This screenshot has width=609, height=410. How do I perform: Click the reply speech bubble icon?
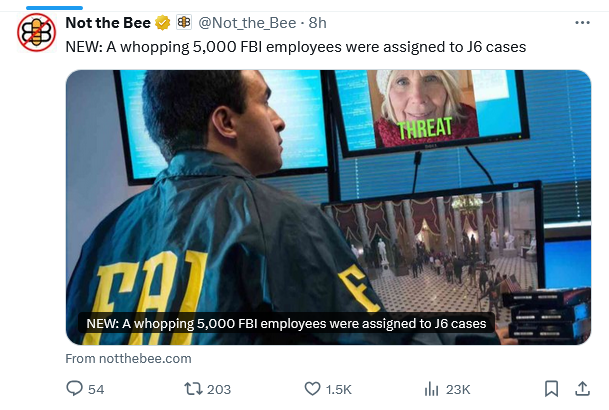click(x=74, y=389)
